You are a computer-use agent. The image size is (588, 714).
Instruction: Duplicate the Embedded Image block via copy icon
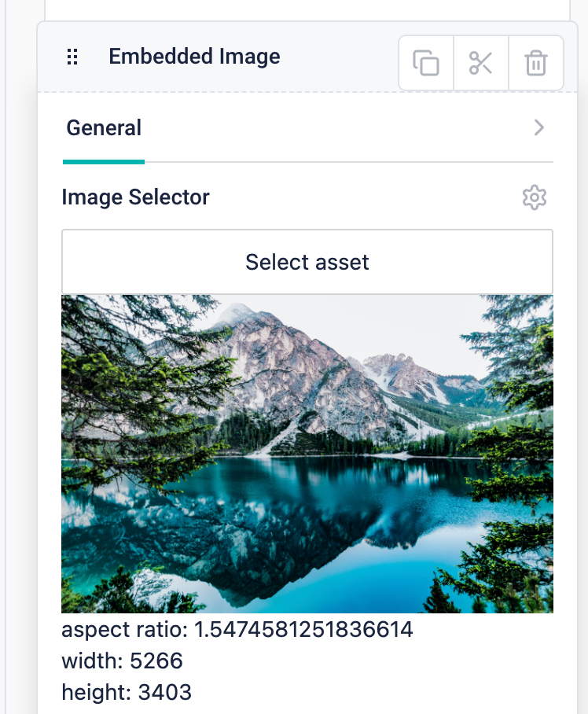coord(426,63)
